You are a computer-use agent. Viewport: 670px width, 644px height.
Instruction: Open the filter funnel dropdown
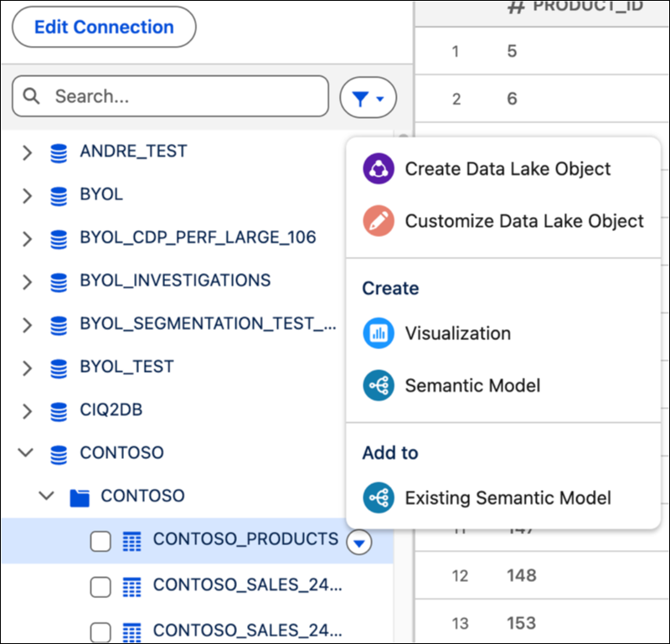tap(368, 98)
